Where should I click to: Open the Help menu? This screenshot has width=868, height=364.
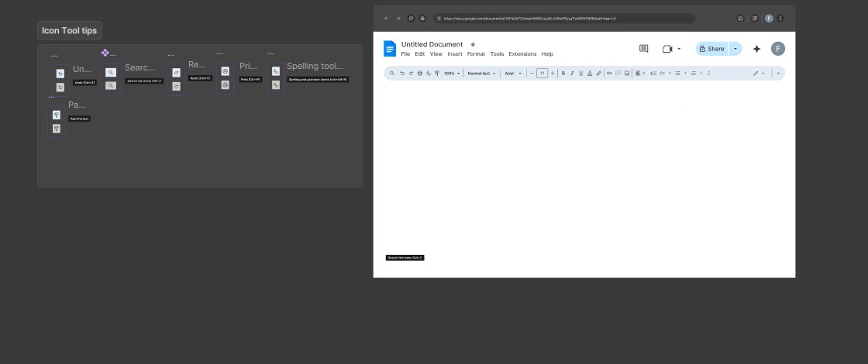click(x=547, y=54)
